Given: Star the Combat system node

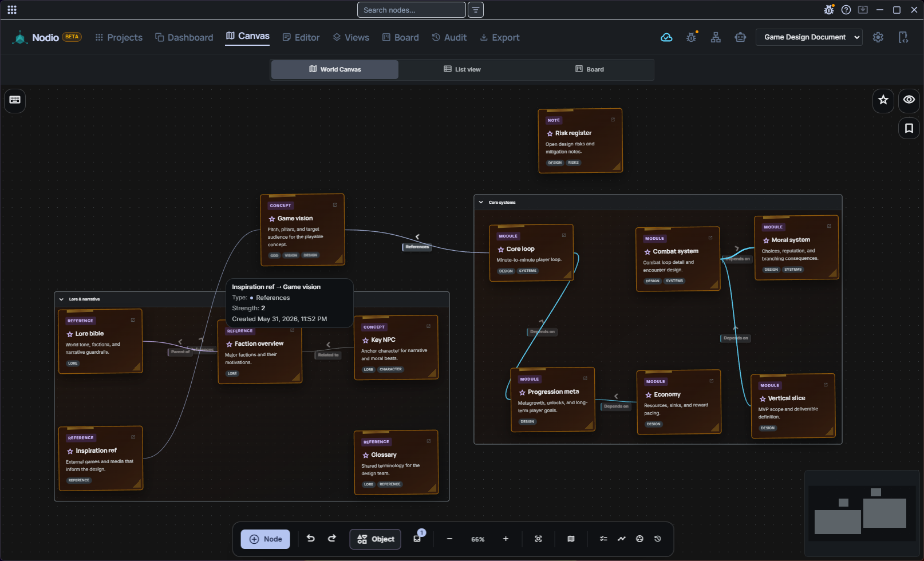Looking at the screenshot, I should pyautogui.click(x=647, y=252).
